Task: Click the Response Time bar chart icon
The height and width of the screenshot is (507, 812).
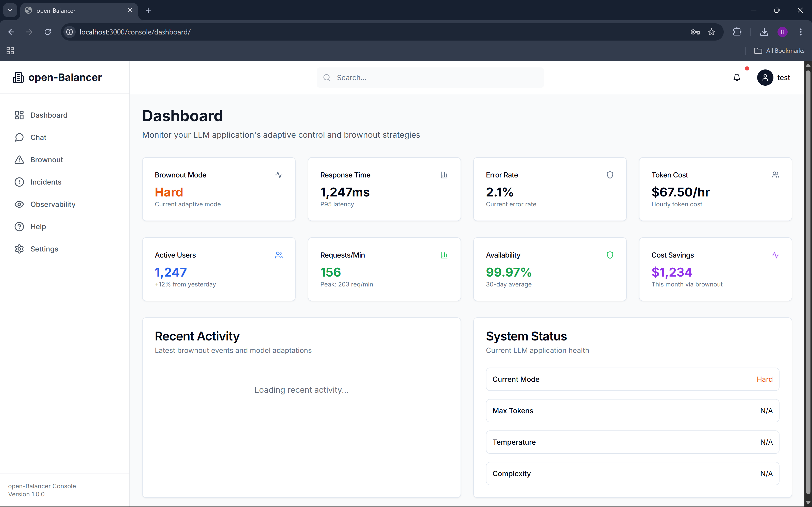Action: pyautogui.click(x=444, y=175)
